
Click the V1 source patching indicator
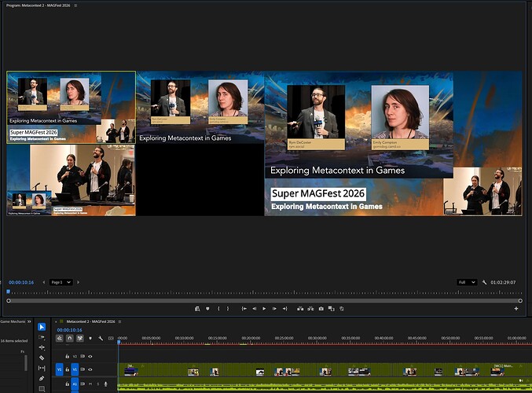[x=60, y=369]
